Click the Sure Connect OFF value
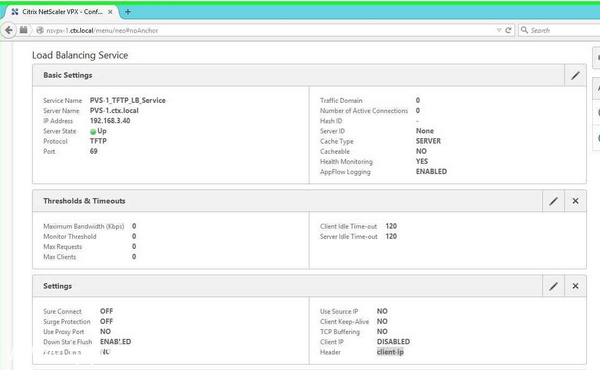 pos(106,311)
